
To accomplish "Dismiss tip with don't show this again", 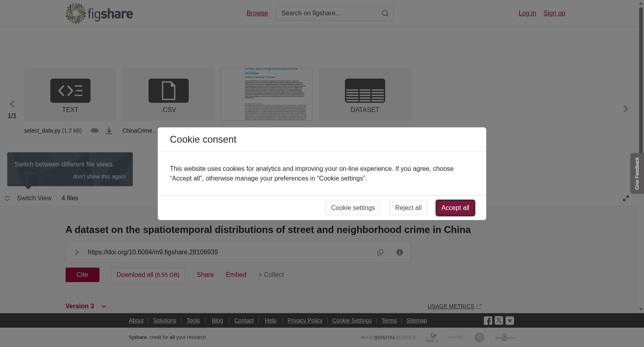I will pyautogui.click(x=99, y=177).
